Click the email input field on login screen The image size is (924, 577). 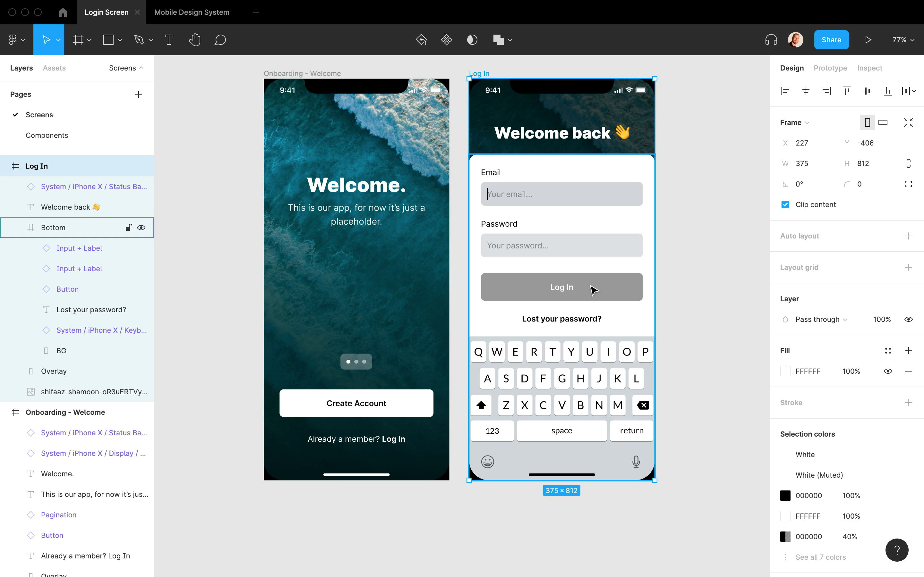pyautogui.click(x=561, y=193)
